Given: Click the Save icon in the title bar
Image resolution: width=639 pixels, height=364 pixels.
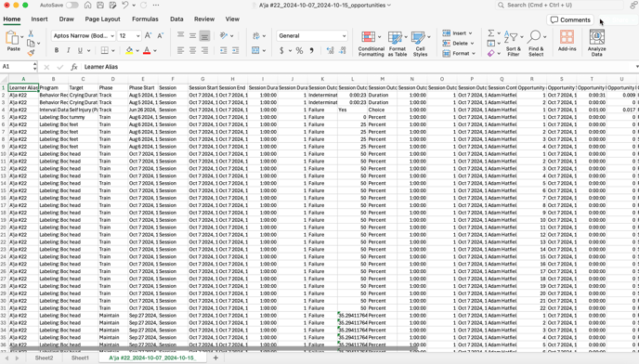Looking at the screenshot, I should (100, 6).
